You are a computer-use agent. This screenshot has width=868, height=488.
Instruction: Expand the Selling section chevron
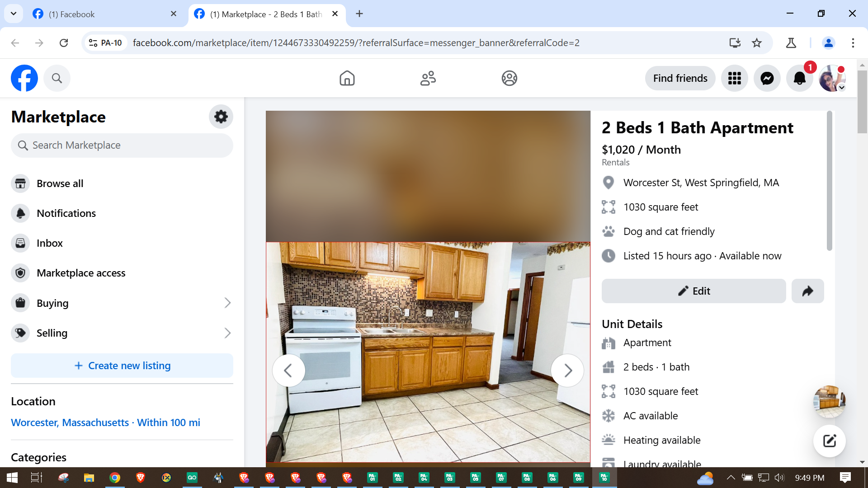point(227,333)
